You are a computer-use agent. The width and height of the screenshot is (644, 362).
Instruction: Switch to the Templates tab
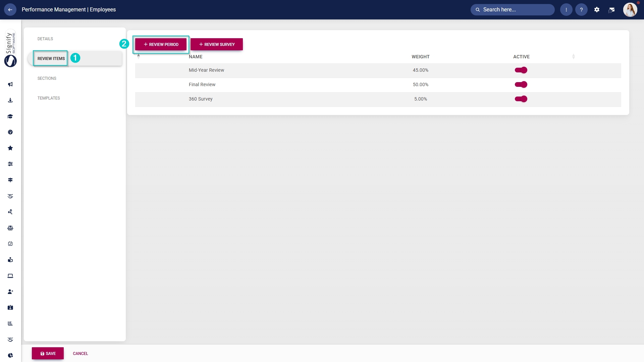point(49,98)
